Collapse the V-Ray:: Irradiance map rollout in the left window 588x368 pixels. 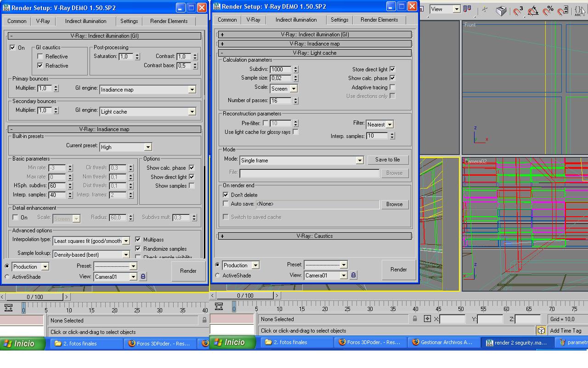tap(104, 129)
